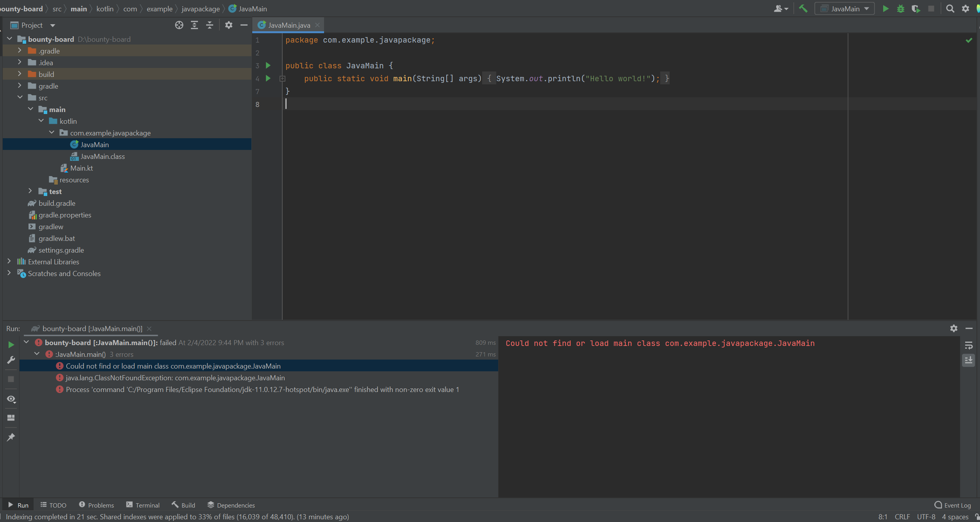Click Select Opened File crosshair icon
The image size is (980, 522).
click(x=179, y=25)
